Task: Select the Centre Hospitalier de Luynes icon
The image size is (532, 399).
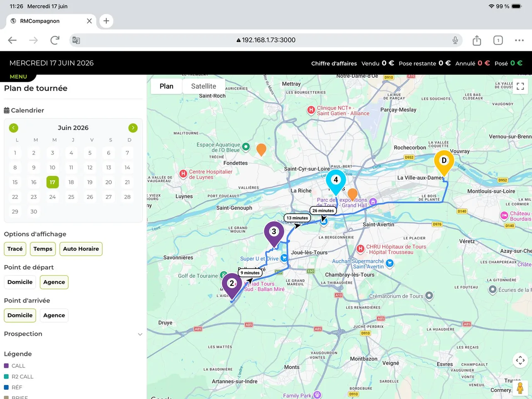Action: (183, 174)
